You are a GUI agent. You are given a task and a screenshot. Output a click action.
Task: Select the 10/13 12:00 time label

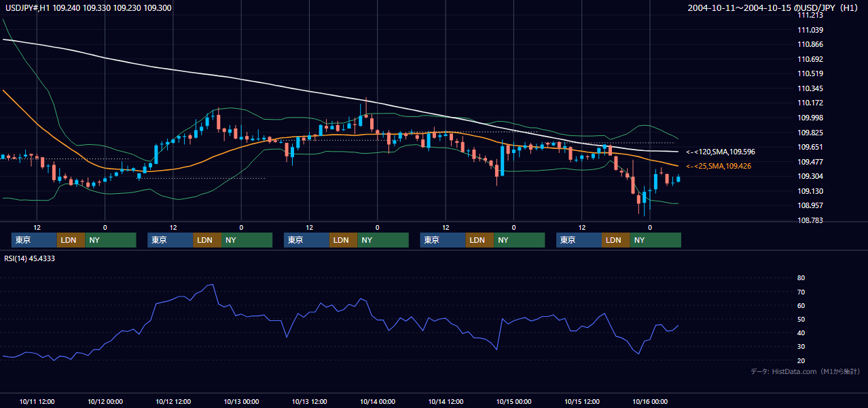click(x=309, y=401)
